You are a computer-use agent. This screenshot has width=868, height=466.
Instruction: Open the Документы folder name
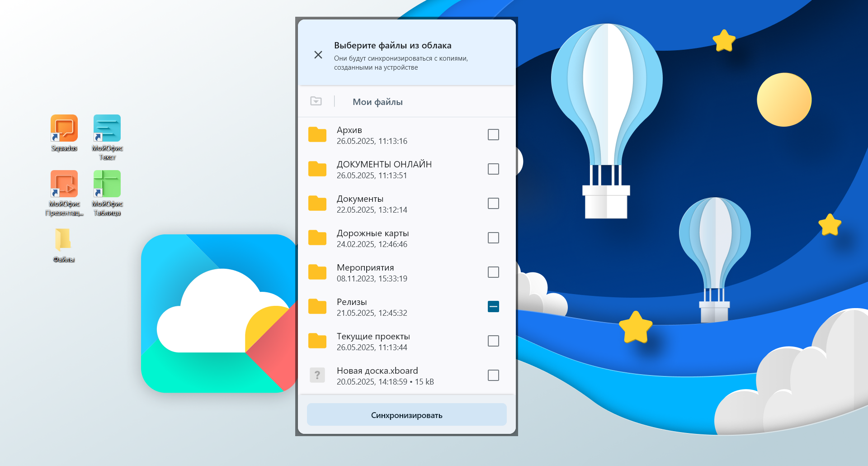pos(360,199)
